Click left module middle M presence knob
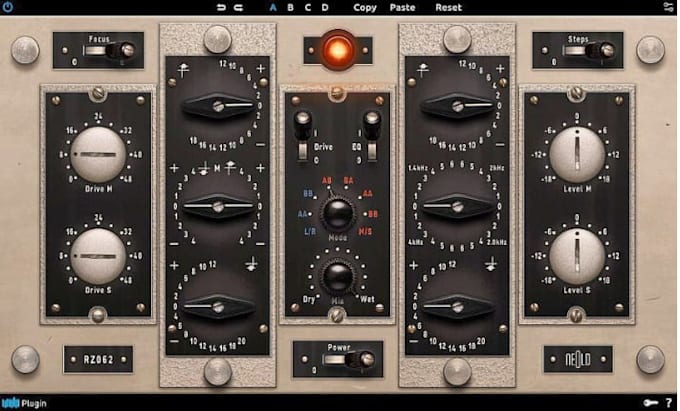 coord(218,206)
